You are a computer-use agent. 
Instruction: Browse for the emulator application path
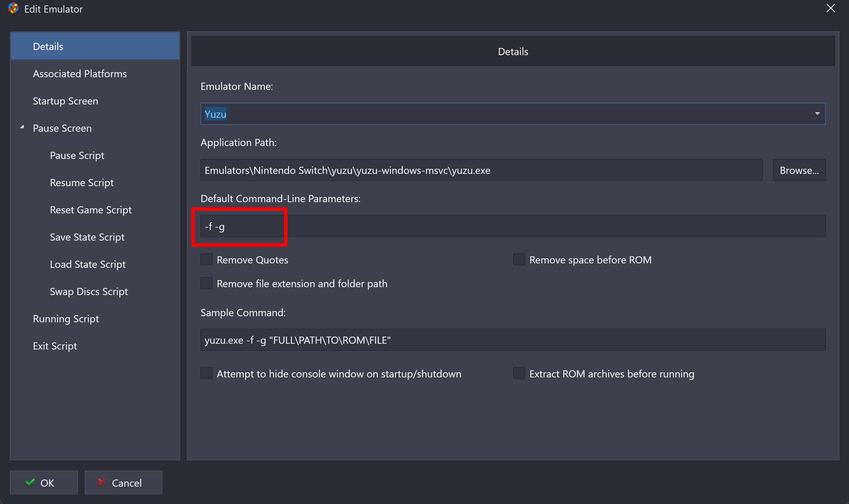coord(799,170)
